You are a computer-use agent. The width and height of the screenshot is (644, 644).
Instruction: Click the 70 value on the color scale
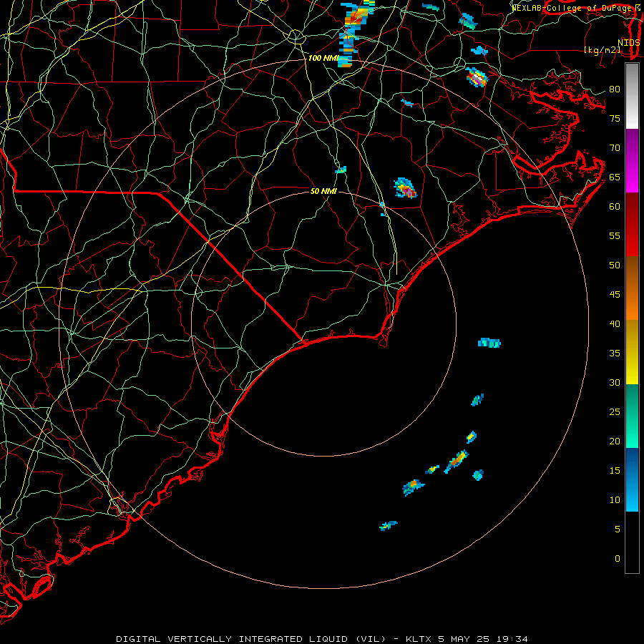coord(615,148)
